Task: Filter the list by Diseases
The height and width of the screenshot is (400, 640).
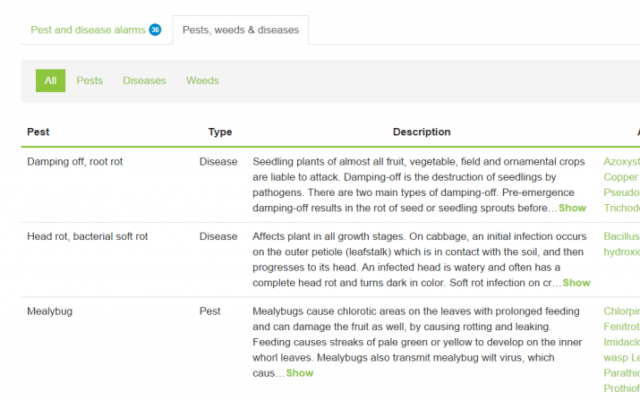Action: (144, 80)
